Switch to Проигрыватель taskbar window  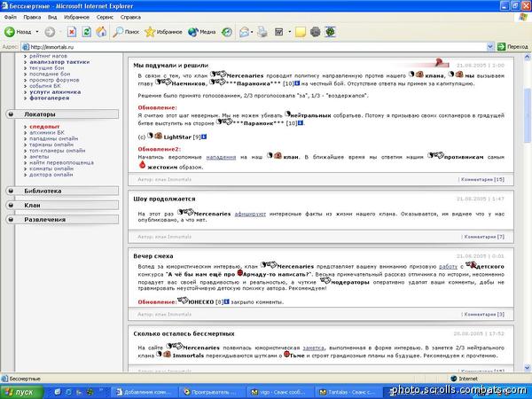tap(212, 392)
